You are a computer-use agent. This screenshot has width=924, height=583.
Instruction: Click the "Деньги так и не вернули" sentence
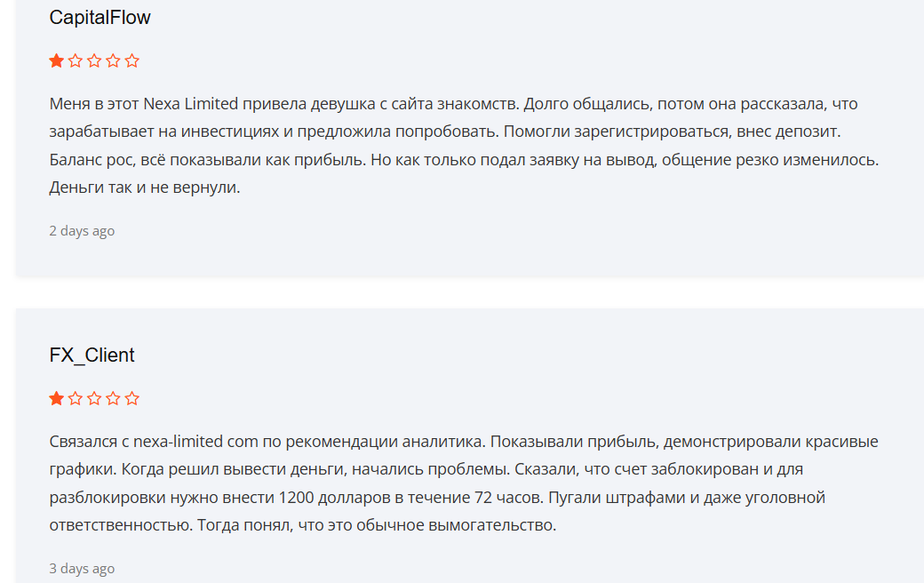tap(145, 188)
